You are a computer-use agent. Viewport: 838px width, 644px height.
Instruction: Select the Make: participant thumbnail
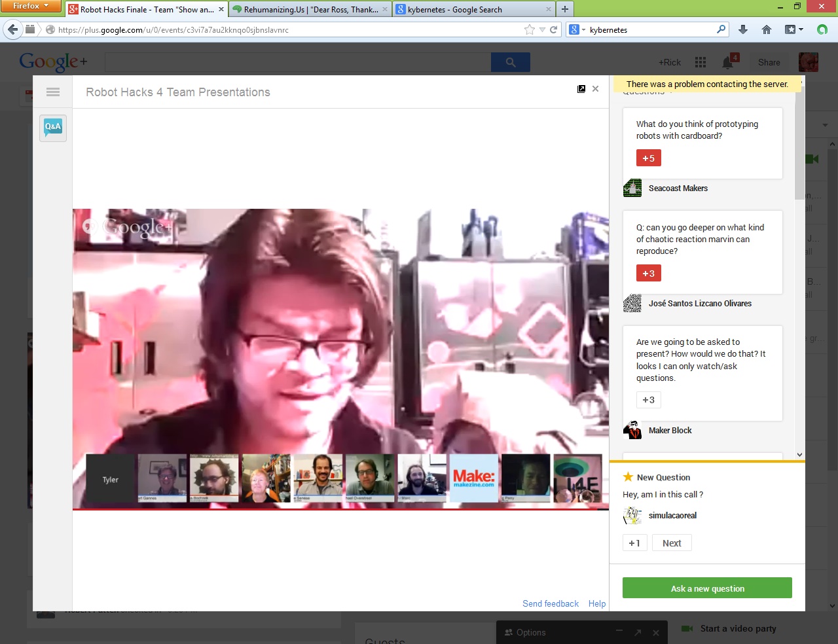(x=474, y=478)
